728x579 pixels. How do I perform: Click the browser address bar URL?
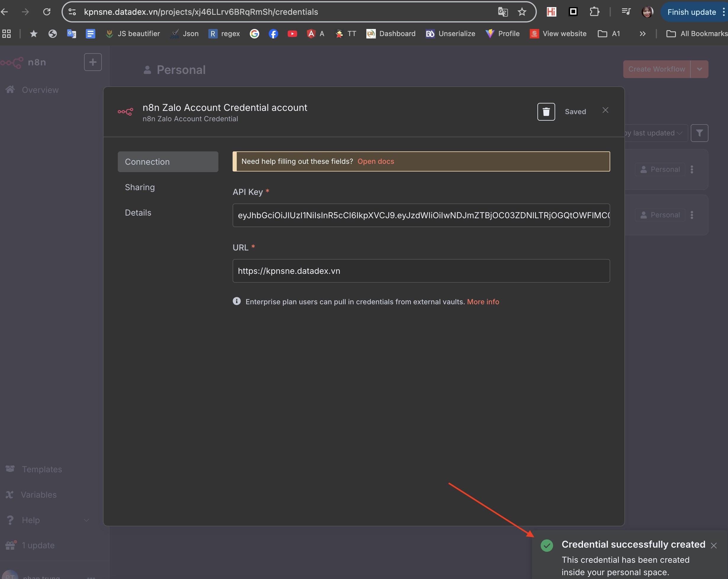[201, 12]
